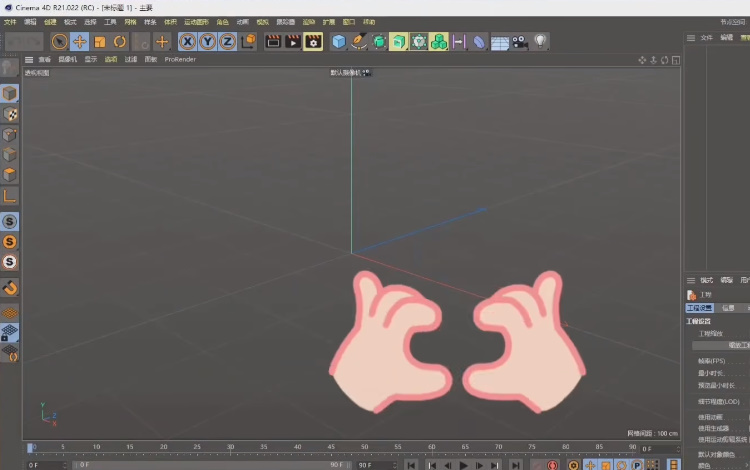Open the 运动图形 main menu

[x=196, y=22]
